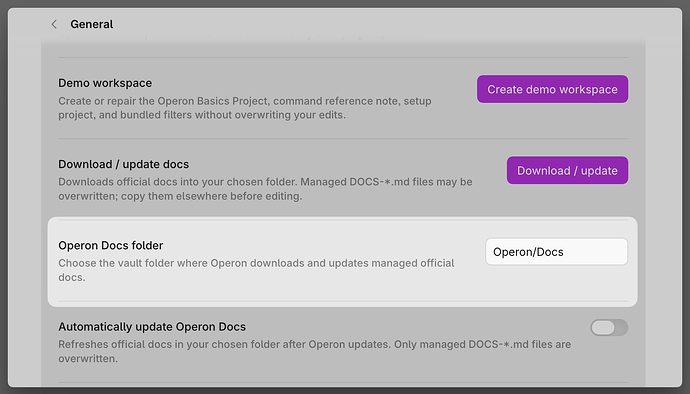Click the Demo workspace description paragraph
This screenshot has height=394, width=690.
click(245, 108)
